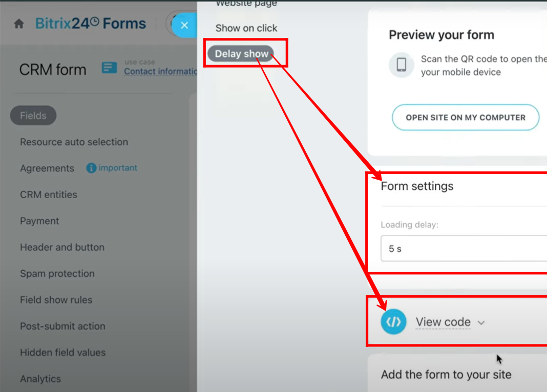The image size is (547, 392).
Task: Open Spam protection settings
Action: click(x=57, y=273)
